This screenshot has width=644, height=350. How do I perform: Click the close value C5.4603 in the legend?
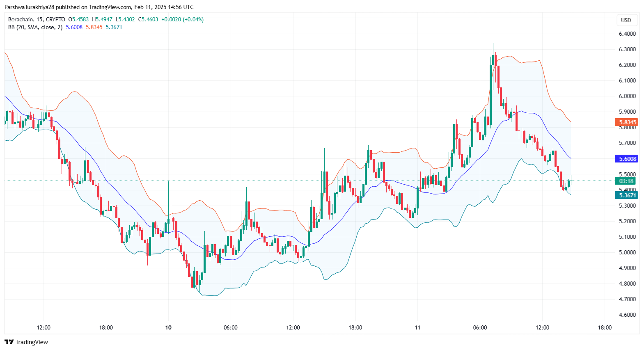(x=148, y=19)
